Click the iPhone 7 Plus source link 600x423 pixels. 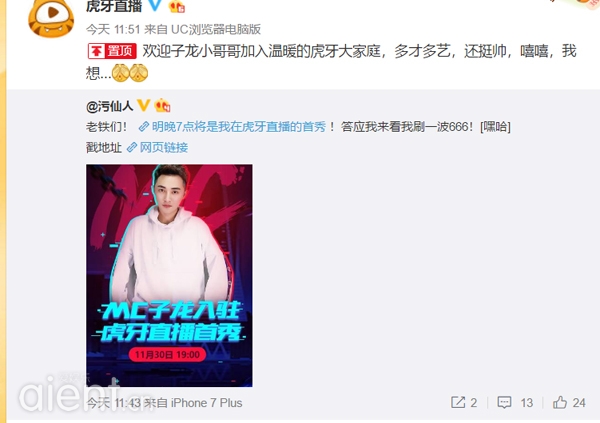click(207, 403)
